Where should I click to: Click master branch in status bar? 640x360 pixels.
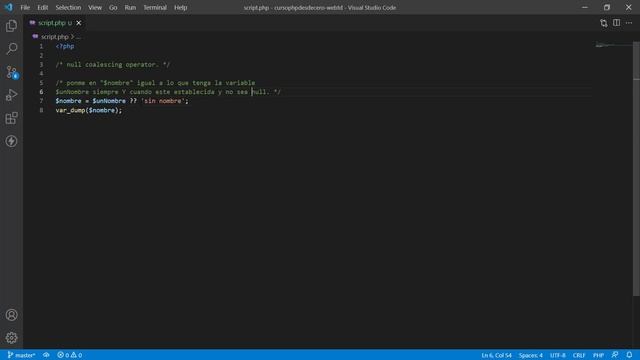(x=21, y=355)
